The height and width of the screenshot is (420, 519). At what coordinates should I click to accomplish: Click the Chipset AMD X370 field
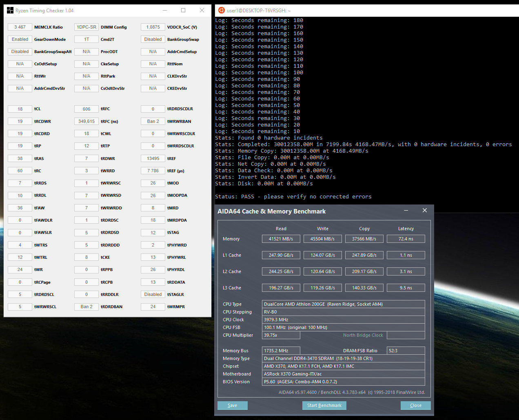[x=344, y=366]
